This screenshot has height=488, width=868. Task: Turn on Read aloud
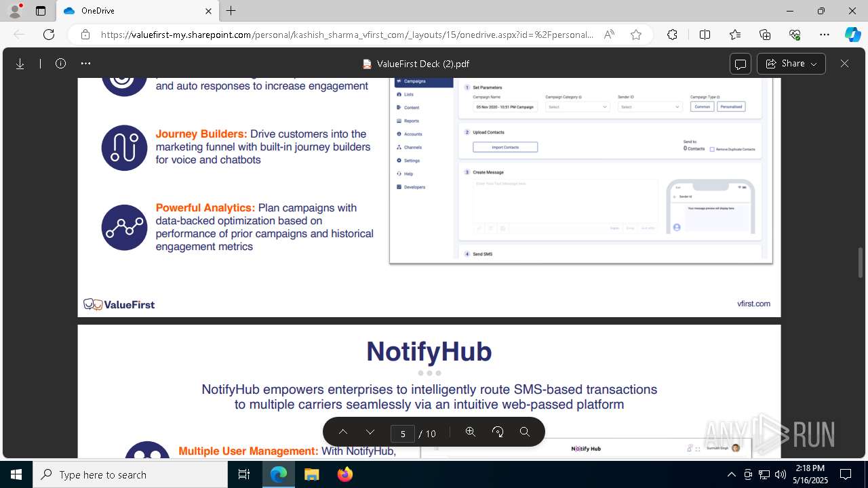coord(609,35)
